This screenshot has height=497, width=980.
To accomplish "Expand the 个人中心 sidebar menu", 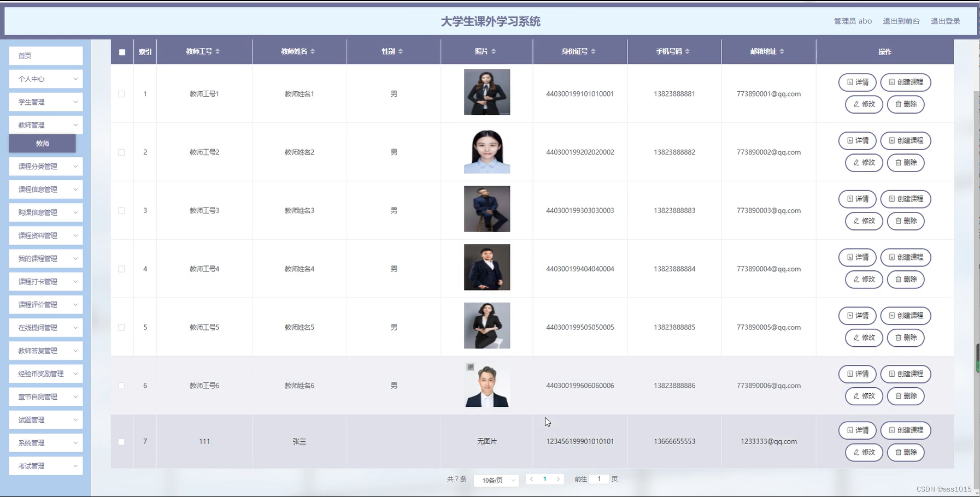I will (45, 79).
